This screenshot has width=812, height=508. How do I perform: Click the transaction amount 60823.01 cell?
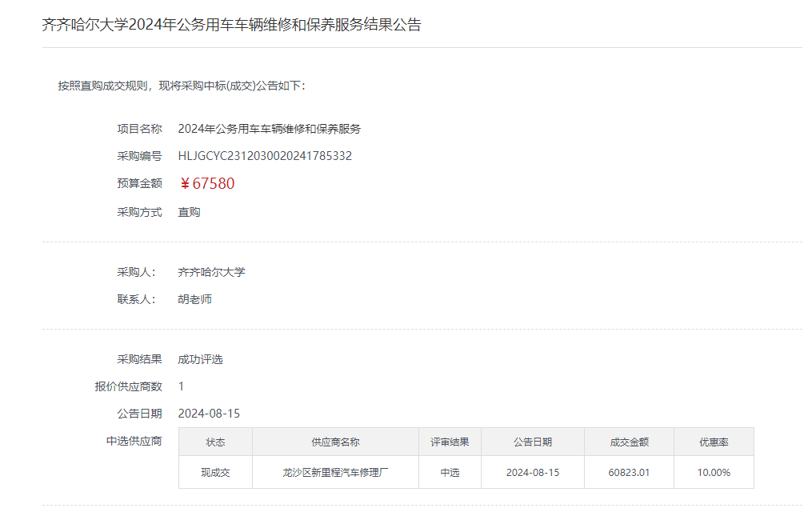coord(629,472)
